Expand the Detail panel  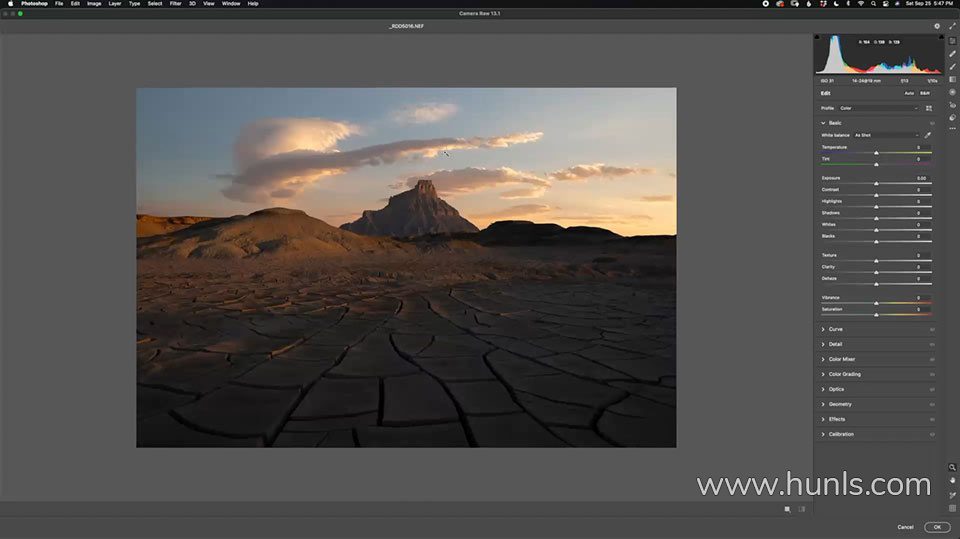tap(835, 344)
